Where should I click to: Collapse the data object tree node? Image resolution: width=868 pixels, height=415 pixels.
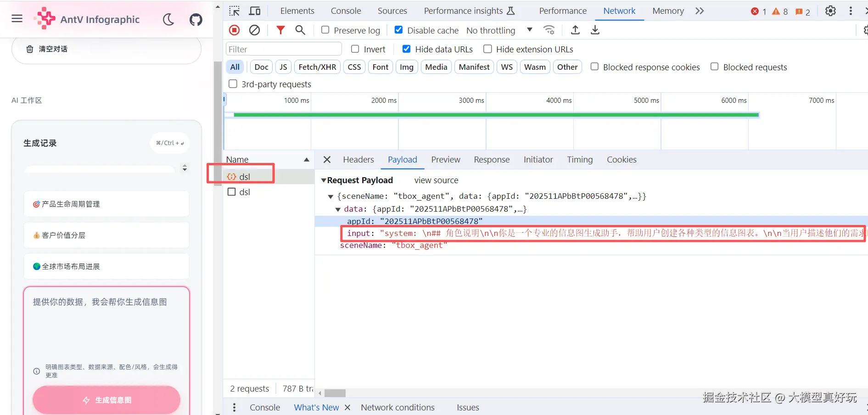pyautogui.click(x=338, y=209)
